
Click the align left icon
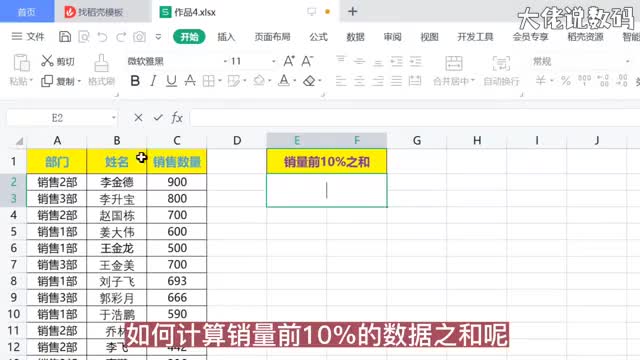pos(341,81)
